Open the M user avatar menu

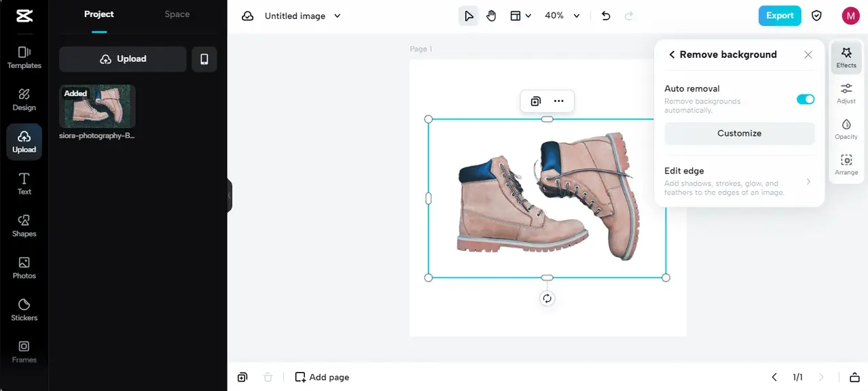click(x=850, y=16)
